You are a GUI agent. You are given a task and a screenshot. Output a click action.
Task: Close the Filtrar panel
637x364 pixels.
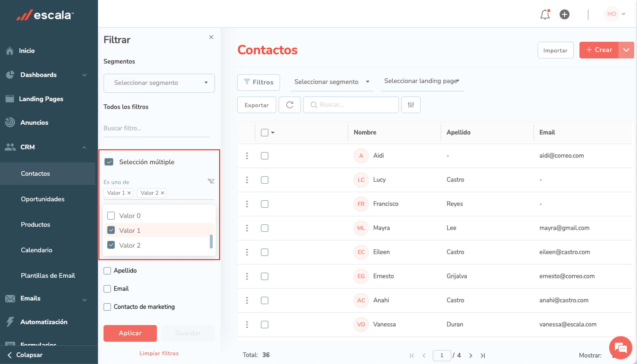pyautogui.click(x=211, y=37)
